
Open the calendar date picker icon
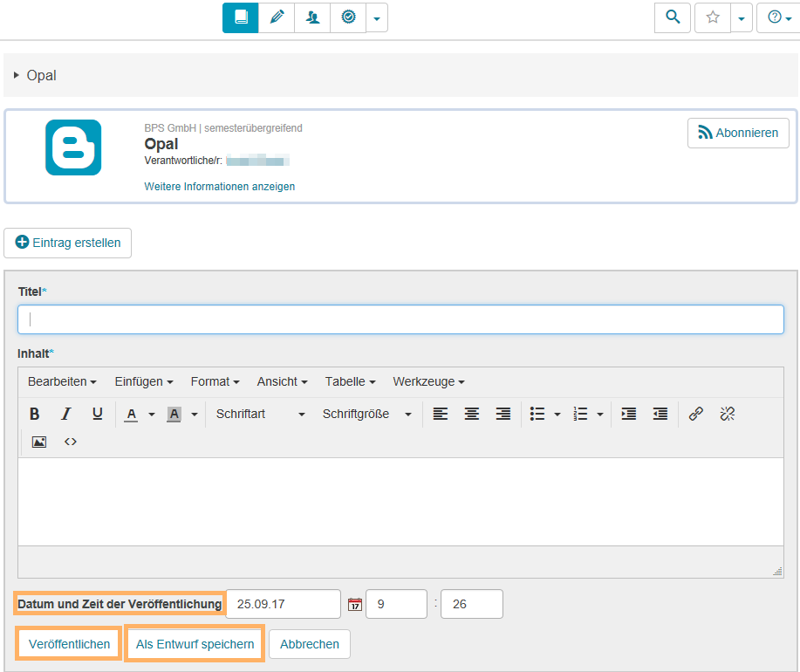point(354,604)
